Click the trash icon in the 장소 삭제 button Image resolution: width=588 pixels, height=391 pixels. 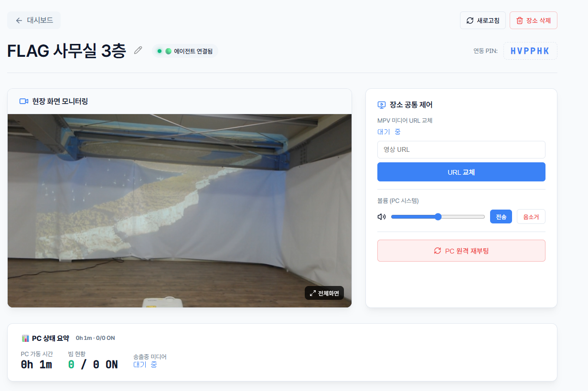[520, 20]
